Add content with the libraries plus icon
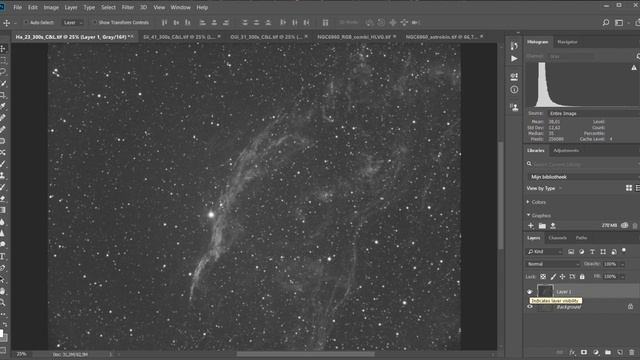640x360 pixels. pyautogui.click(x=531, y=225)
